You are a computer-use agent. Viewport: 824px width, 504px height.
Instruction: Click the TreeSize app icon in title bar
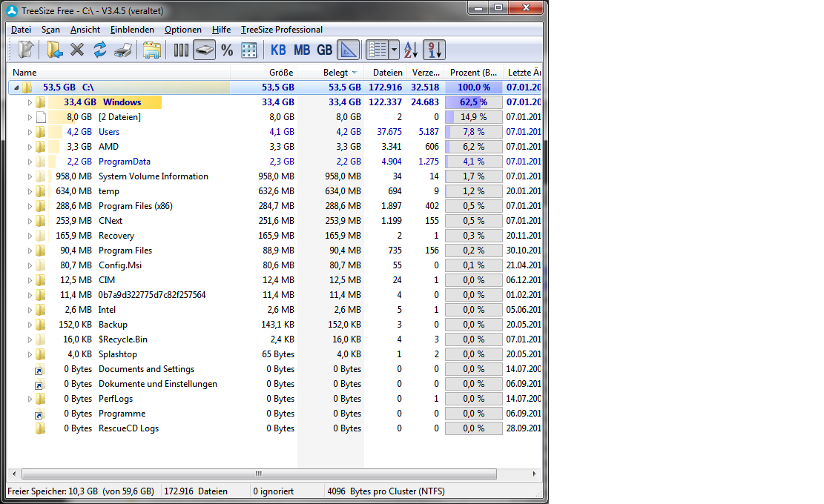12,10
